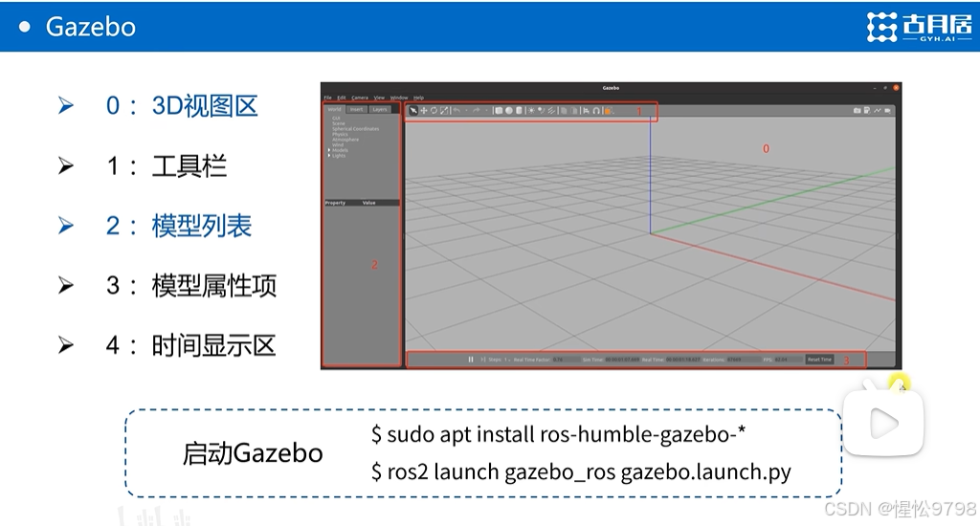Select Physics in the world tree
The image size is (980, 526).
(x=340, y=134)
